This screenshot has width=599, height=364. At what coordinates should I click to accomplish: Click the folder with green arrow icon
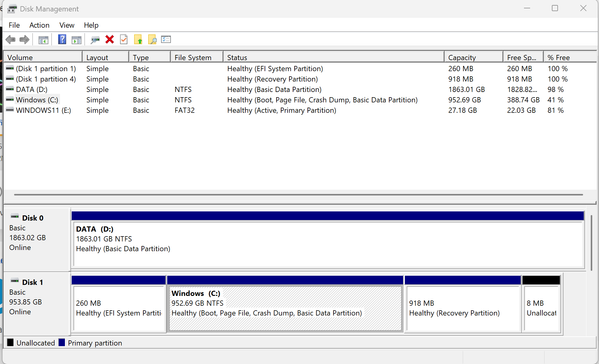138,39
